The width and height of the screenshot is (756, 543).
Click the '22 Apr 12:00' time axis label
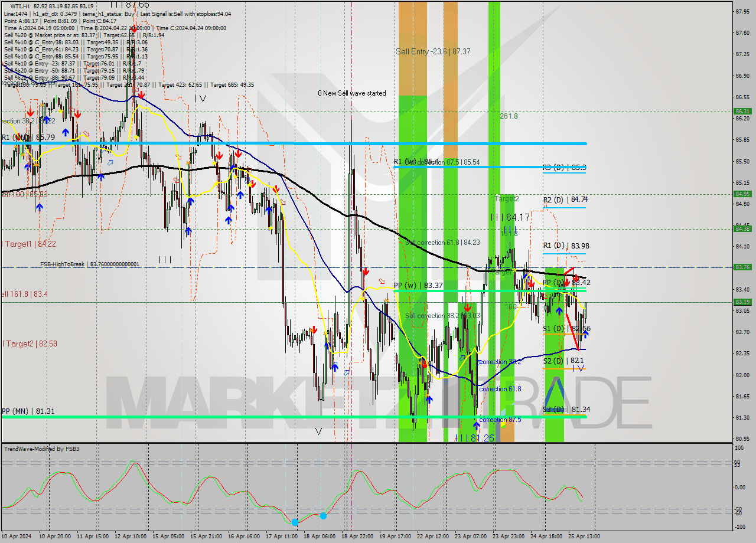pos(434,537)
